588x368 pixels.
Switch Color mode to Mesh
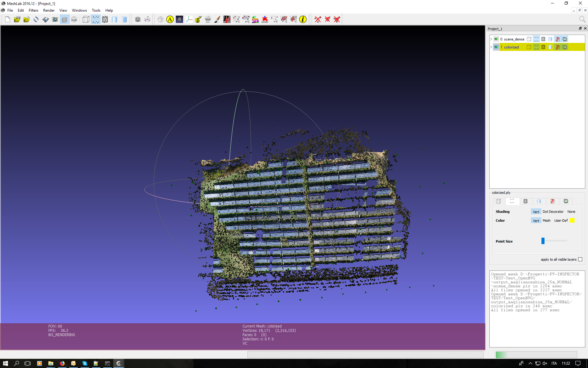point(546,220)
